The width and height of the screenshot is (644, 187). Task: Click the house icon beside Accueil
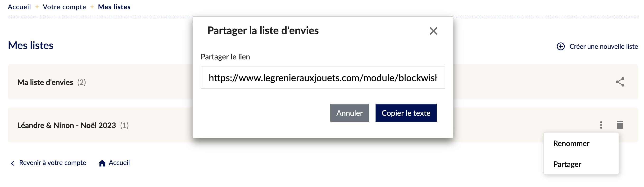[x=102, y=163]
